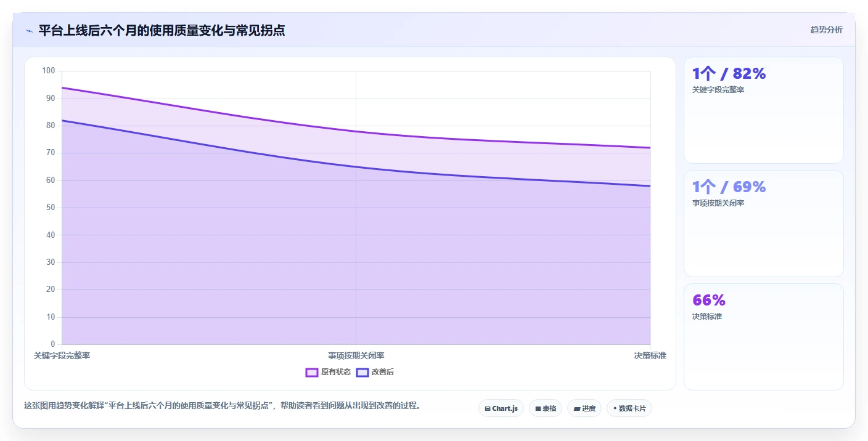Click the y-axis value 50

point(51,208)
